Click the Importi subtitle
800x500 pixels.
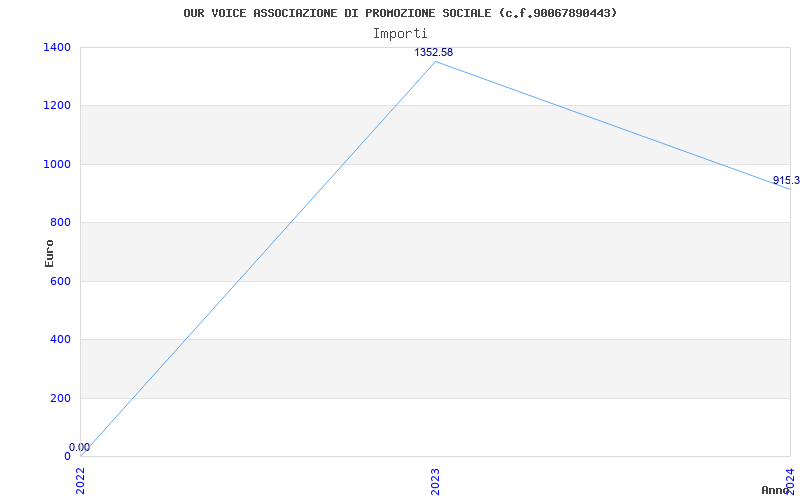click(x=400, y=34)
